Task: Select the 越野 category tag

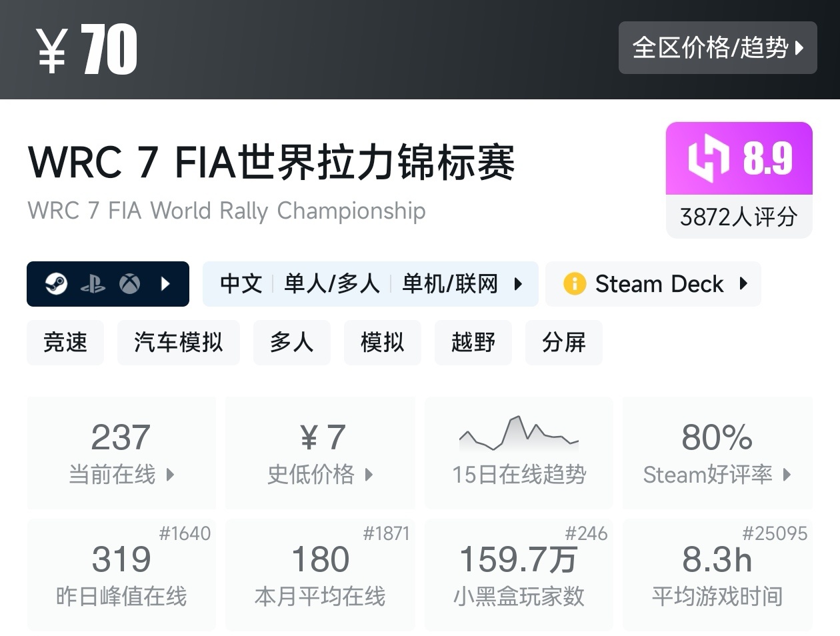Action: click(x=473, y=343)
